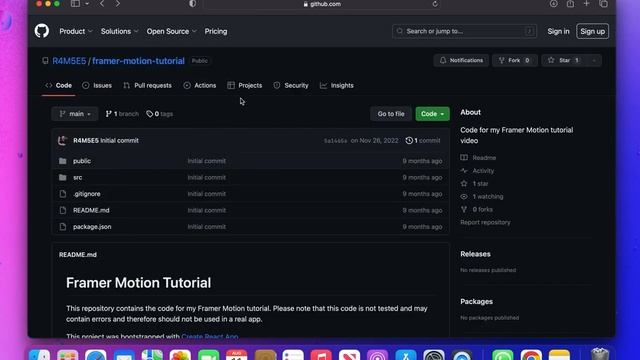
Task: Click the Sign in link
Action: pyautogui.click(x=558, y=31)
